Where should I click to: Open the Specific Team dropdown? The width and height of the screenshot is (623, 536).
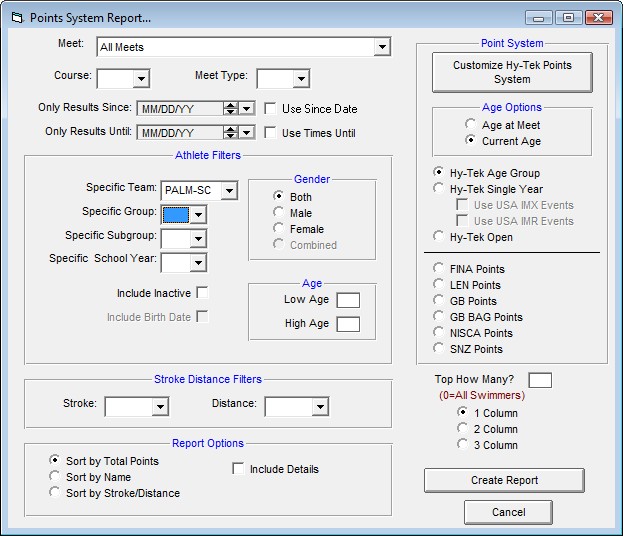[x=229, y=190]
